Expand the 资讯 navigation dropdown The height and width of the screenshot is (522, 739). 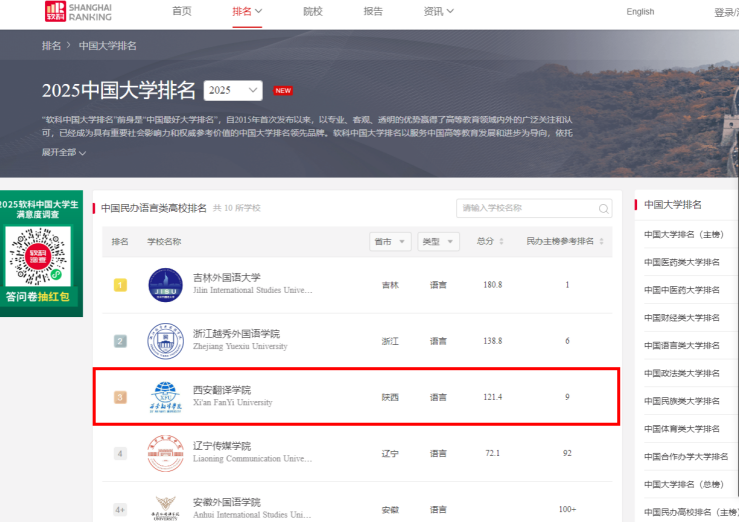point(438,11)
